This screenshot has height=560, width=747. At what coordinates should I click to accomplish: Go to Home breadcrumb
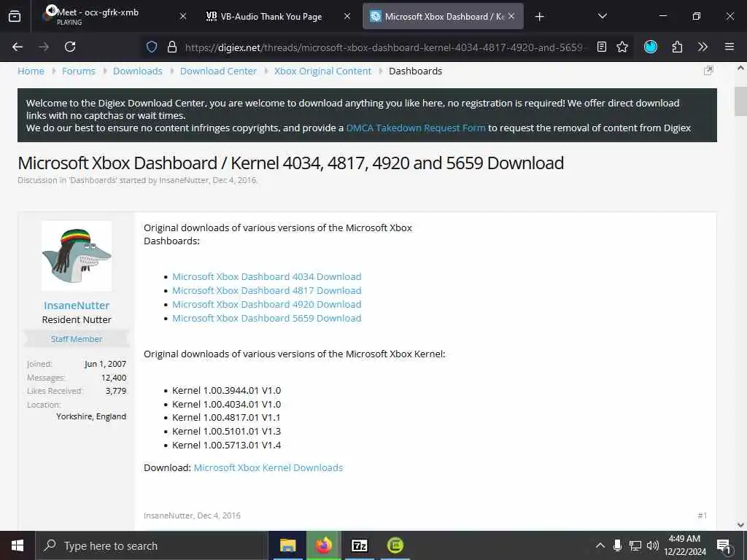pos(31,71)
